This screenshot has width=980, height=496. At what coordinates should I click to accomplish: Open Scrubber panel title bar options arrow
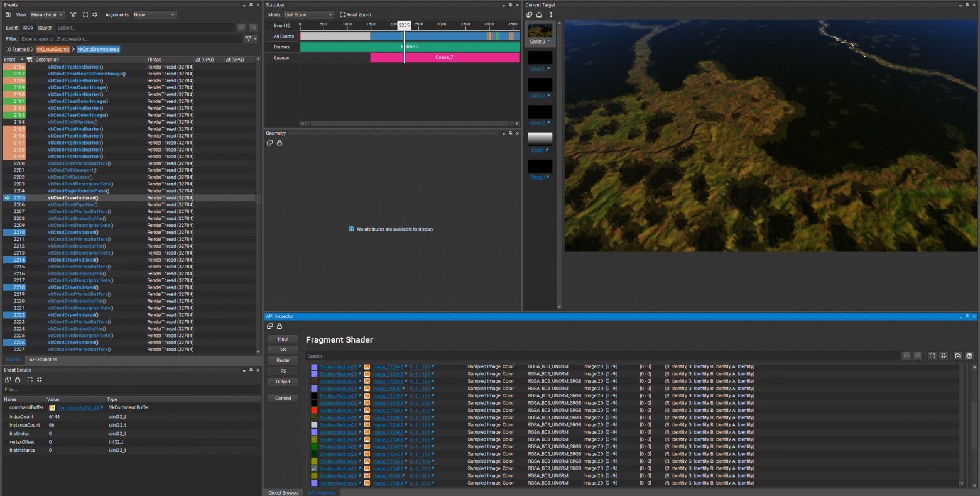tap(504, 5)
